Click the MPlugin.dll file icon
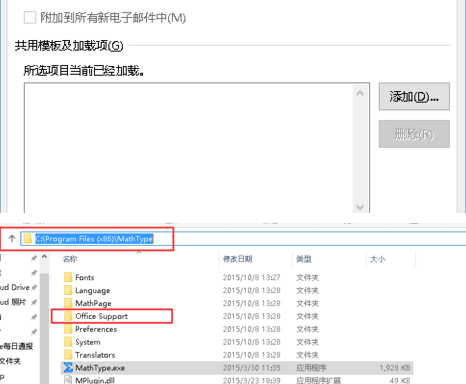Viewport: 466px width, 384px height. (x=68, y=380)
